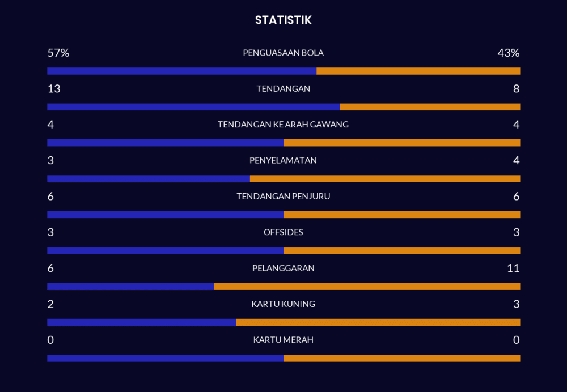
Task: Click the 43% possession value
Action: click(508, 53)
